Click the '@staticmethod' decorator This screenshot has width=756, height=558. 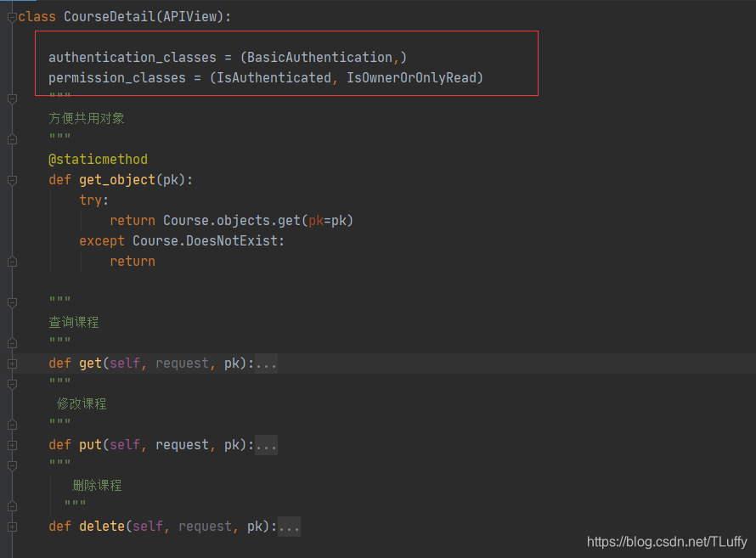click(99, 160)
